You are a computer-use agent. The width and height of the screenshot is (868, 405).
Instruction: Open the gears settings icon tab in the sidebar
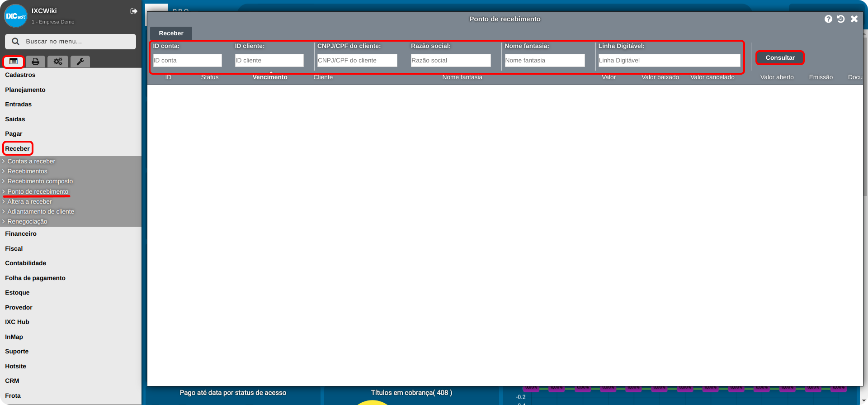58,62
